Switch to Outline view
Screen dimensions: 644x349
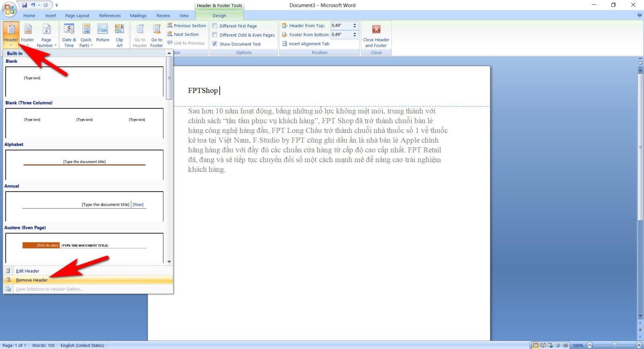tap(558, 345)
